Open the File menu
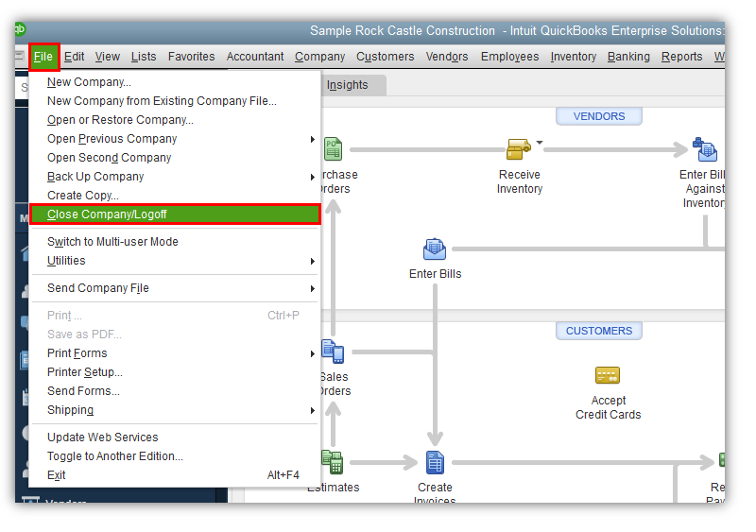The image size is (756, 532). 43,57
